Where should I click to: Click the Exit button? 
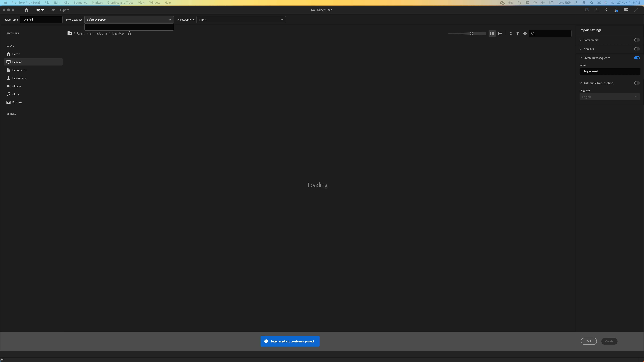pyautogui.click(x=589, y=341)
